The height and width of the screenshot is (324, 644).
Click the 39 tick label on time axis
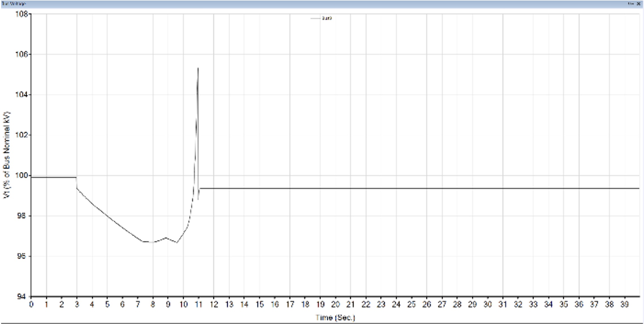(x=625, y=305)
